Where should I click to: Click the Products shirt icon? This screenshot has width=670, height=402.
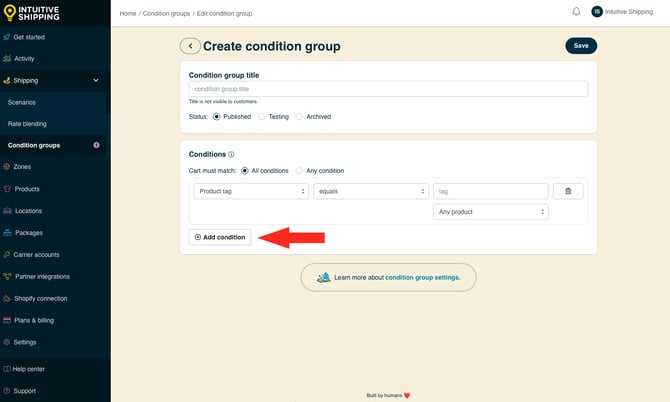(7, 189)
